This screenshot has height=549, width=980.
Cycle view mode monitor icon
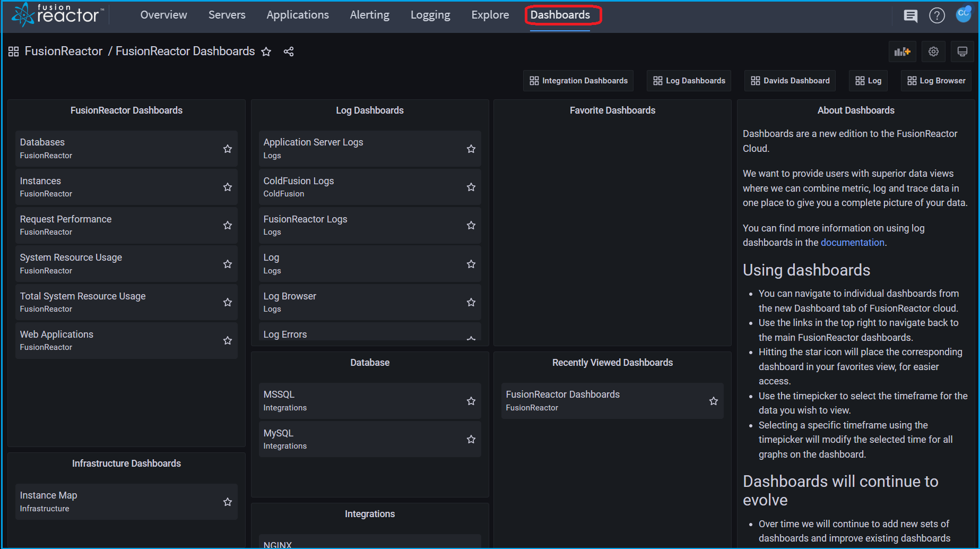[x=962, y=52]
